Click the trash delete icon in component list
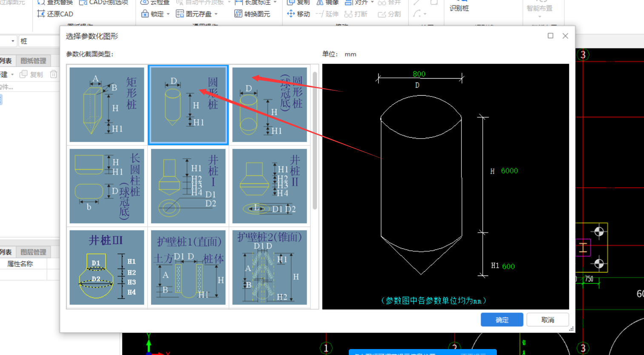This screenshot has height=355, width=644. [x=54, y=74]
